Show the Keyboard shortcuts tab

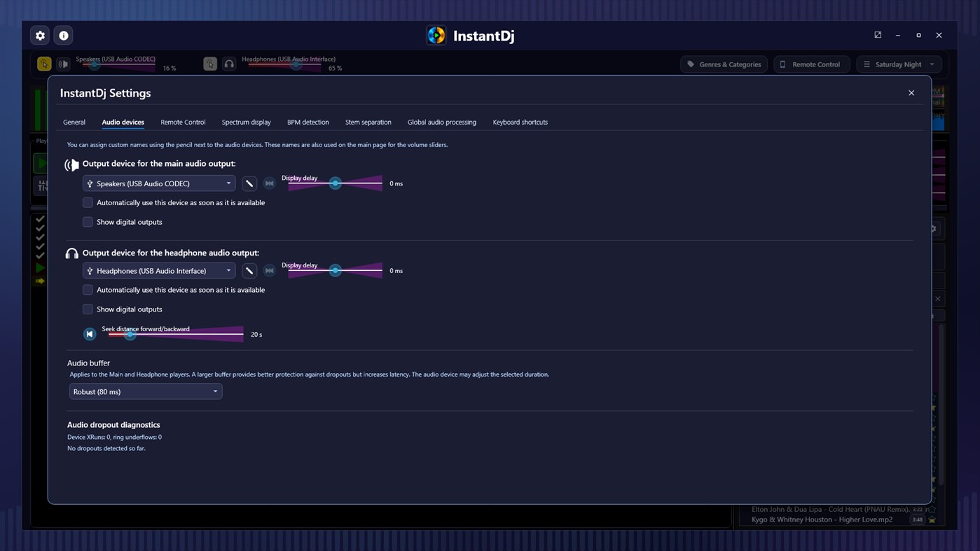coord(520,123)
